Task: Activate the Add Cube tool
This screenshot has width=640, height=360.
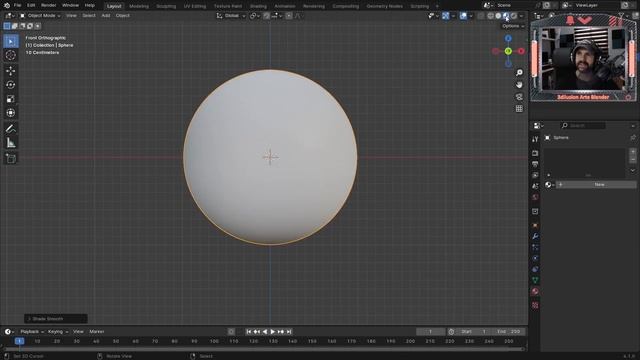Action: click(11, 158)
